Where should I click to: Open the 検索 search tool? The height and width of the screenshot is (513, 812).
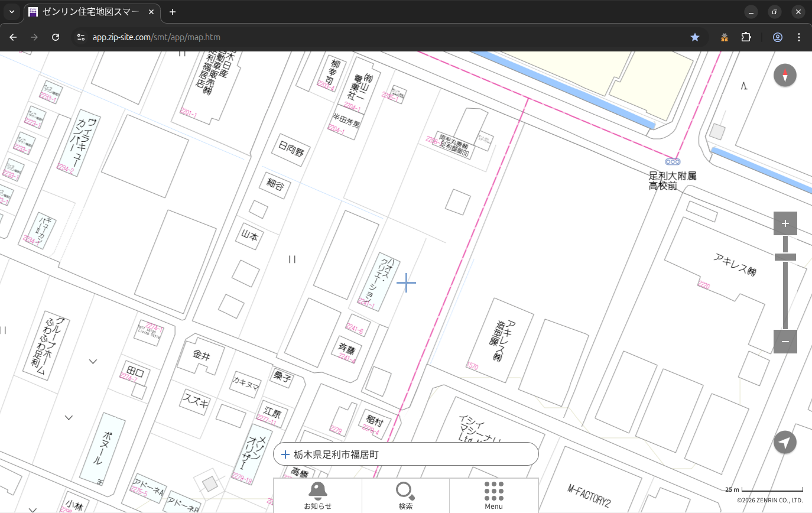tap(405, 495)
